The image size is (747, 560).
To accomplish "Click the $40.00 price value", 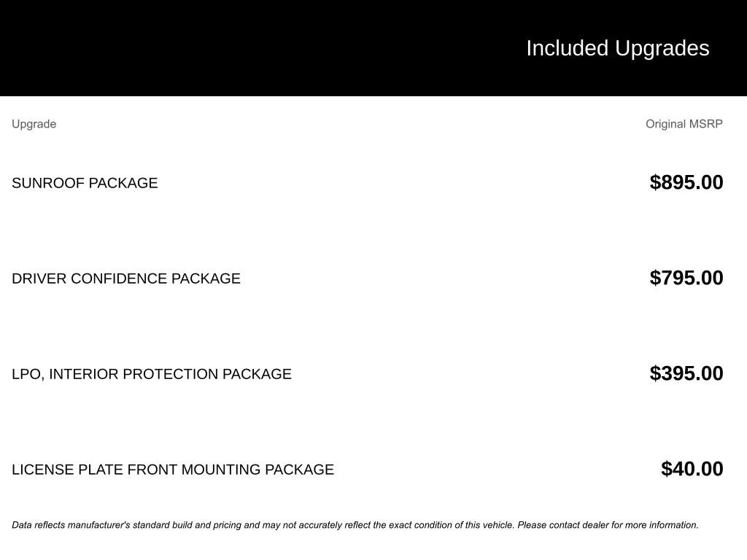I will point(692,469).
